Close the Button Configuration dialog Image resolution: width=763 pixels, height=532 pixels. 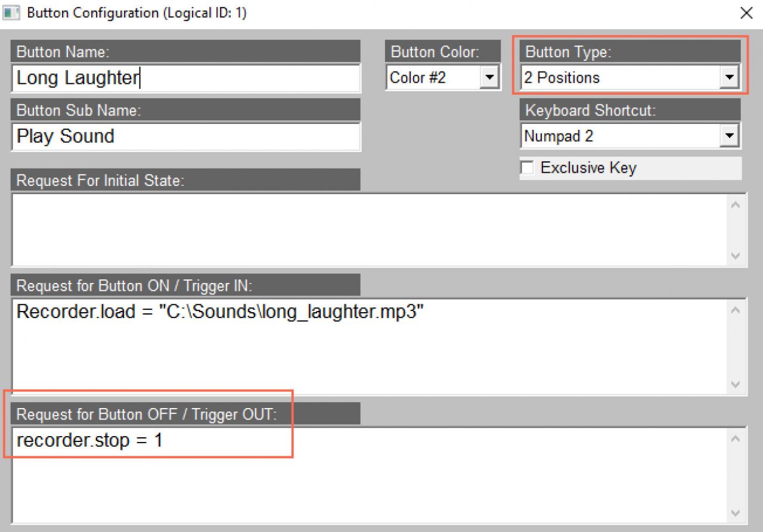pyautogui.click(x=746, y=13)
